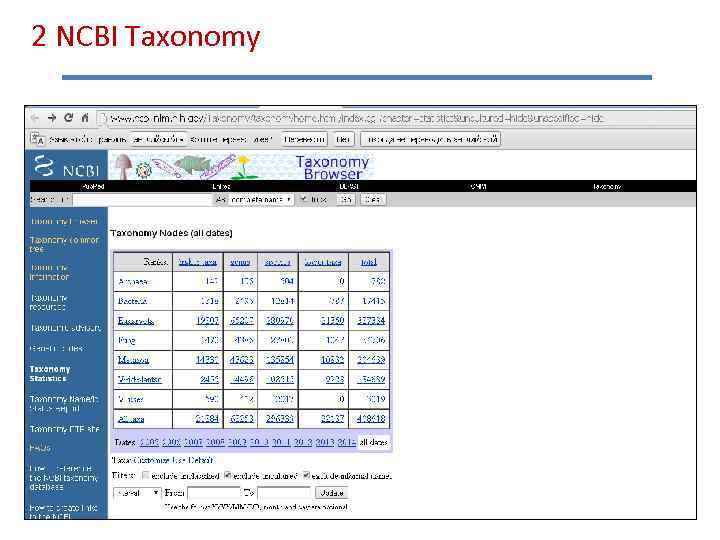Click the Fungi row label
This screenshot has width=720, height=540.
coord(127,340)
